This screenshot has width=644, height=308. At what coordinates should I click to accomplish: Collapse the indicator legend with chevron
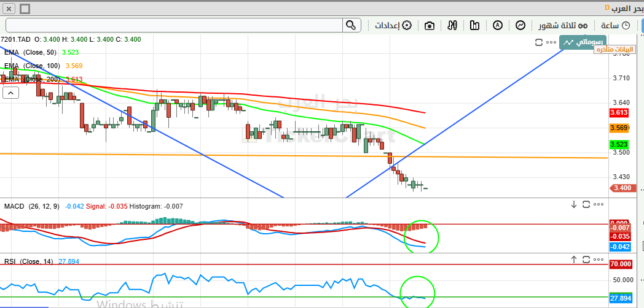click(x=10, y=93)
